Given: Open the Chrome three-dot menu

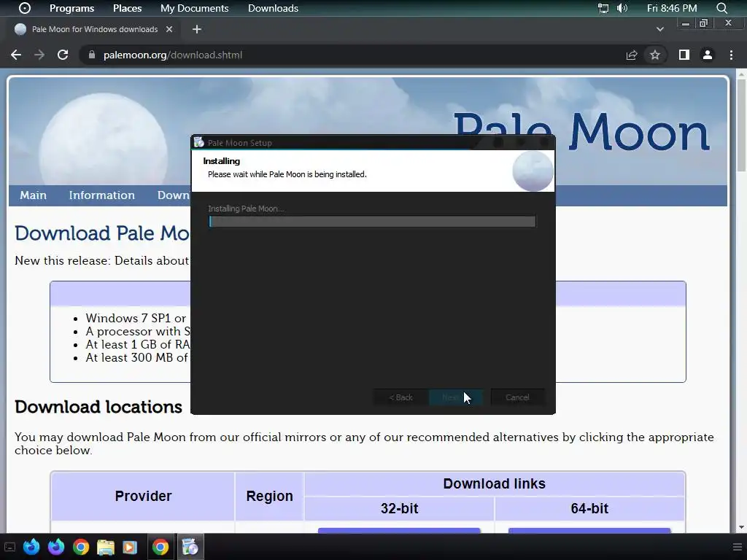Looking at the screenshot, I should [731, 55].
